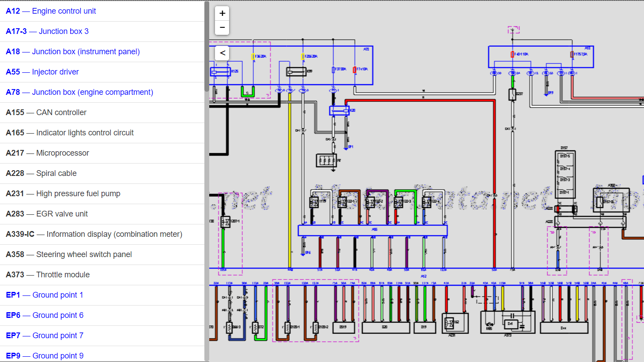Select the EP9 Ground point 9 link
The image size is (644, 362).
(45, 355)
